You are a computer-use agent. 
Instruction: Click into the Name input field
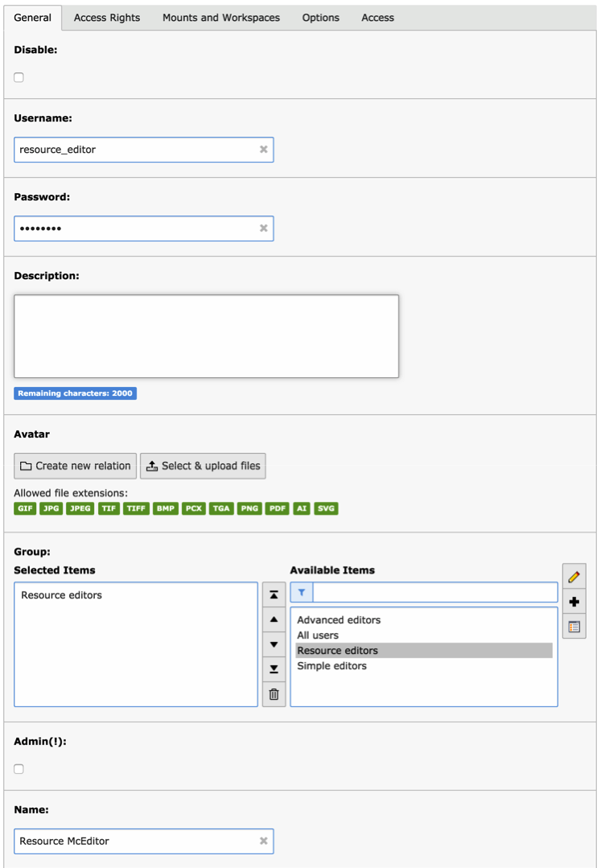point(143,841)
